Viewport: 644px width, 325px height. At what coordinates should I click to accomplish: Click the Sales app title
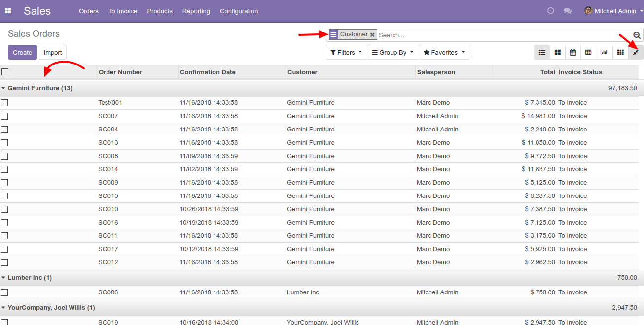(x=37, y=11)
